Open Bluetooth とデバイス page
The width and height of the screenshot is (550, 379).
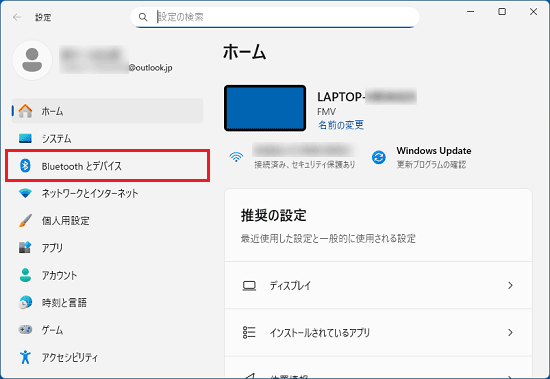[107, 166]
